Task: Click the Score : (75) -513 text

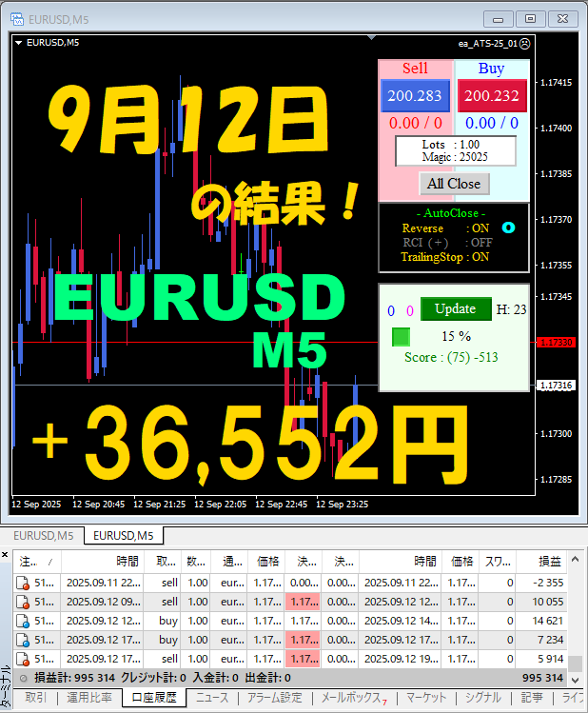Action: point(451,357)
